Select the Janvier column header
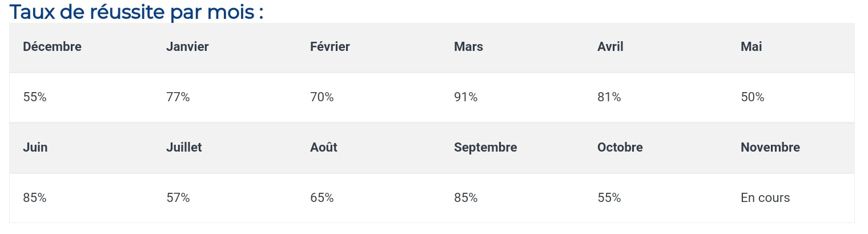Viewport: 868px width, 234px height. click(x=187, y=47)
